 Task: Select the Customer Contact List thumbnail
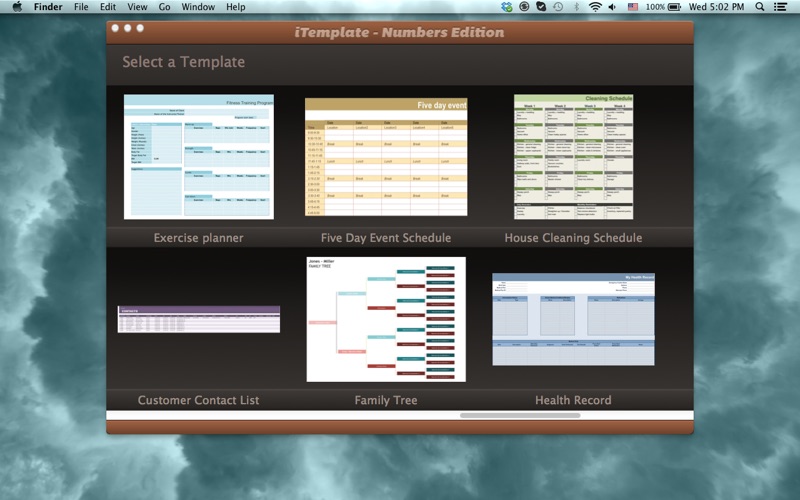click(x=198, y=319)
